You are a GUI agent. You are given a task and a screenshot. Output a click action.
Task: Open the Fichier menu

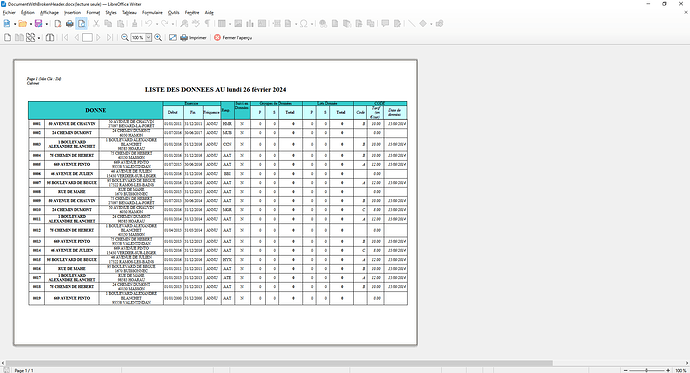click(9, 13)
